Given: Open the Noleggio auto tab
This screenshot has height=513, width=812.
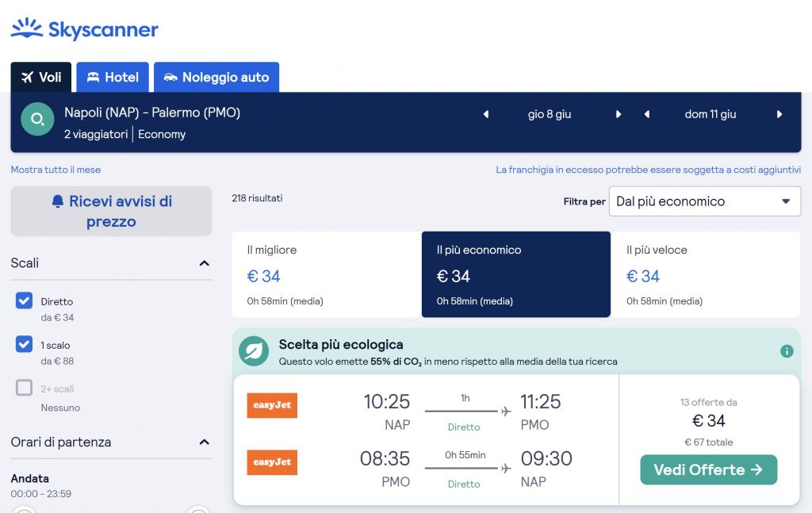Looking at the screenshot, I should (x=216, y=77).
